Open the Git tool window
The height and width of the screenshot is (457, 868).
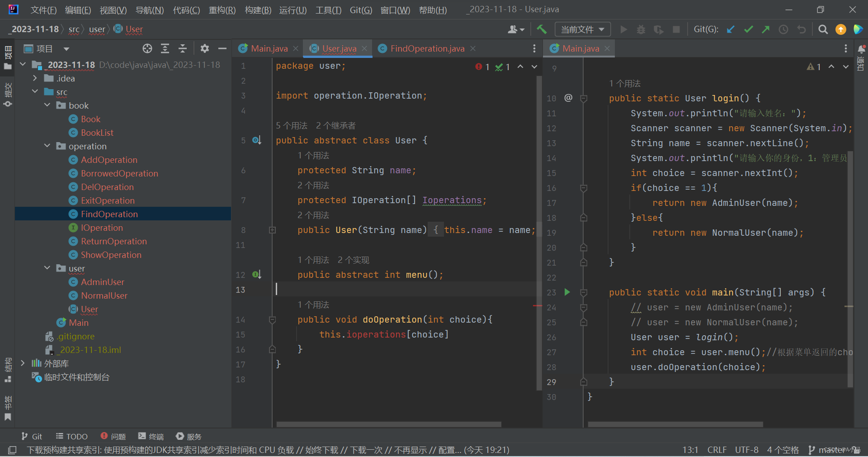click(x=32, y=437)
